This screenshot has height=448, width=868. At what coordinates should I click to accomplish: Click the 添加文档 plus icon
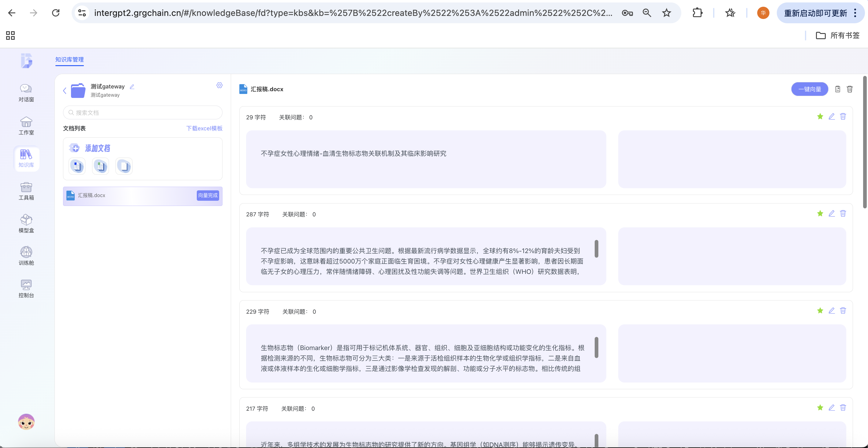coord(74,148)
